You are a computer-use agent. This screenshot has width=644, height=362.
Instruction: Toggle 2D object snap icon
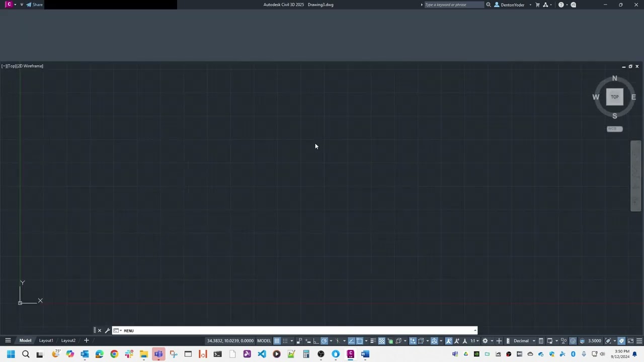[x=359, y=341]
